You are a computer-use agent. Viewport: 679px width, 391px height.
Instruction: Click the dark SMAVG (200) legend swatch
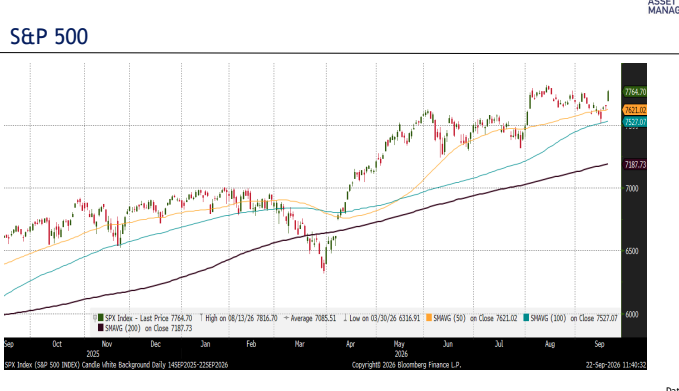[x=101, y=328]
